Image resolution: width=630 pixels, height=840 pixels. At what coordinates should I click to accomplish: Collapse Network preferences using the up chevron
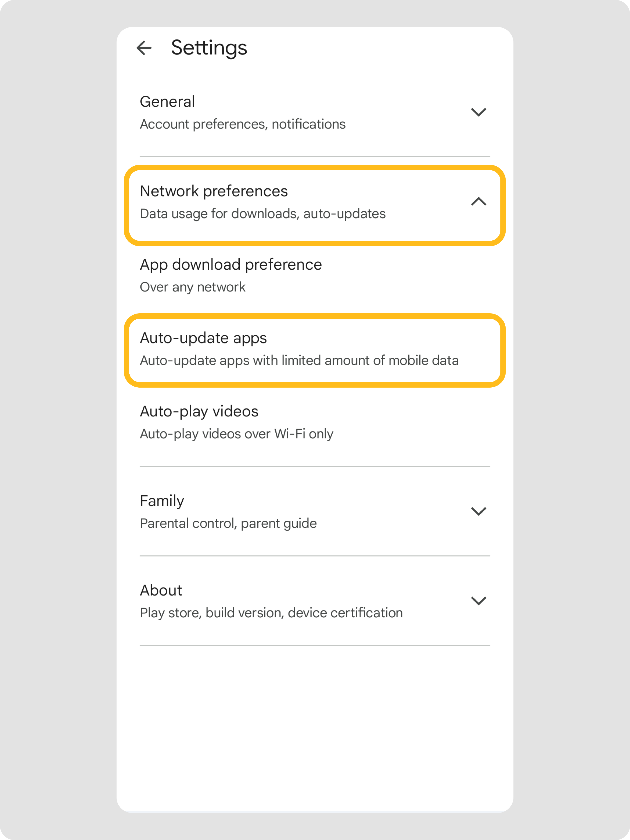pos(478,201)
